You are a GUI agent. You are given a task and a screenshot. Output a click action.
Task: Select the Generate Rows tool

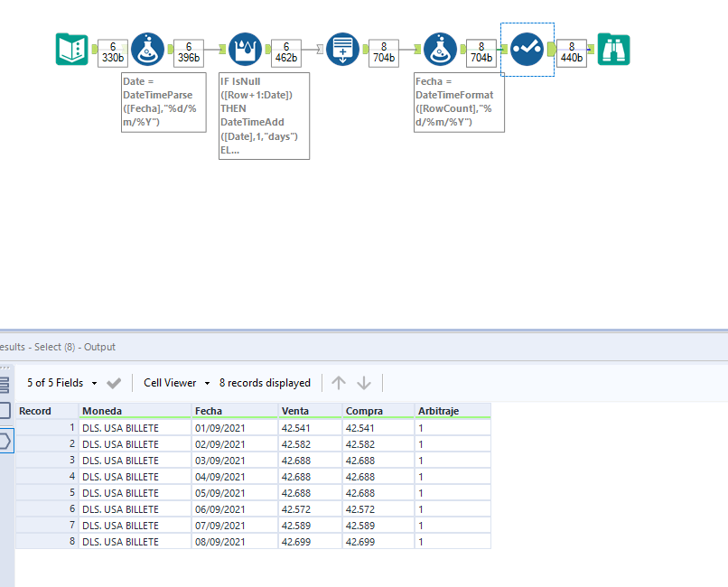tap(342, 49)
